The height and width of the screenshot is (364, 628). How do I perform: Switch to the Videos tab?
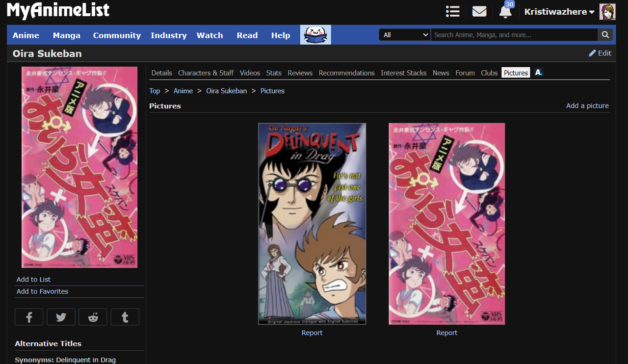(x=250, y=73)
